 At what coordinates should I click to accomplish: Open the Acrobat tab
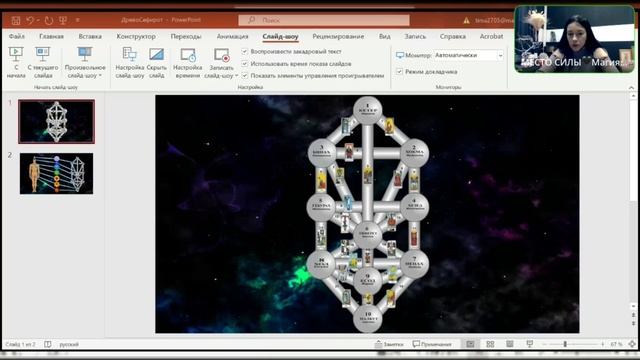pos(491,36)
